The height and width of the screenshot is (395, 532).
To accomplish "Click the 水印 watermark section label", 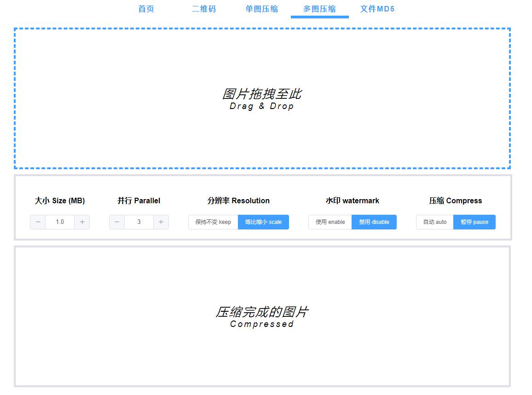I will click(x=352, y=200).
